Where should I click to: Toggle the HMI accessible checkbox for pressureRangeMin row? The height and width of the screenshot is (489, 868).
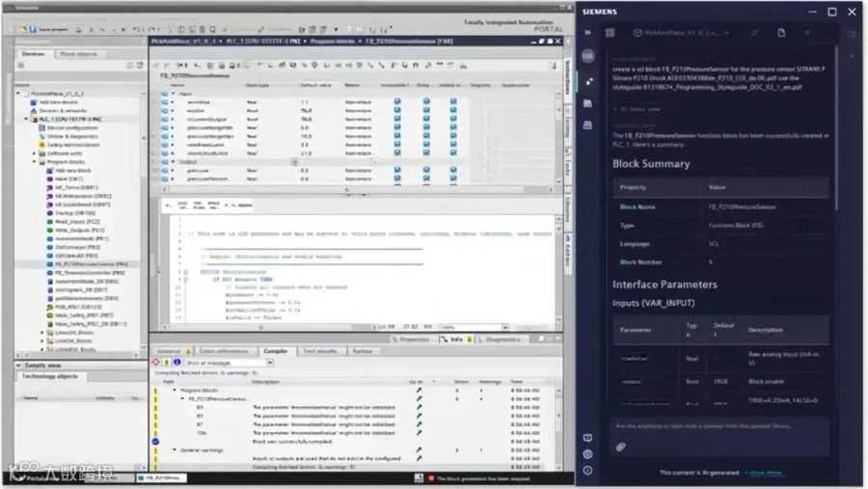point(397,127)
